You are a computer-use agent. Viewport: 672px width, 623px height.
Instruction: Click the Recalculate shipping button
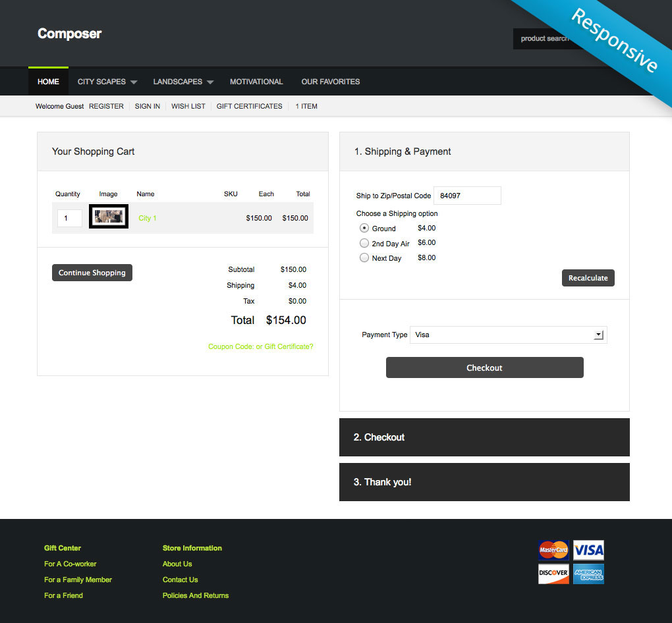coord(588,278)
